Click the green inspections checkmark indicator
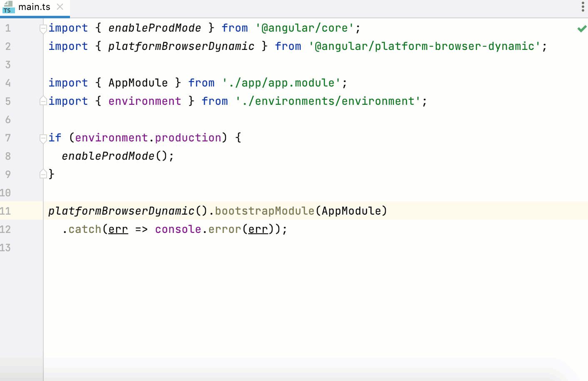Image resolution: width=588 pixels, height=381 pixels. tap(581, 28)
